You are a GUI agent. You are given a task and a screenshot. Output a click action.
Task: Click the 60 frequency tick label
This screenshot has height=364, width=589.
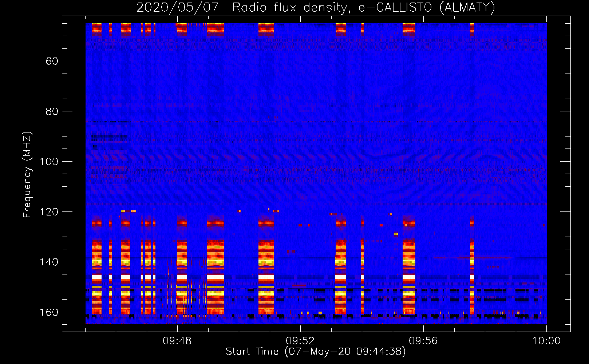pyautogui.click(x=52, y=61)
